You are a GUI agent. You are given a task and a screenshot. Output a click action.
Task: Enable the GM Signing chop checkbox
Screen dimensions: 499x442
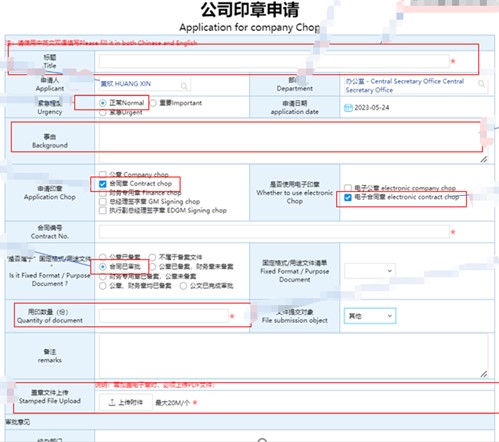pos(103,202)
